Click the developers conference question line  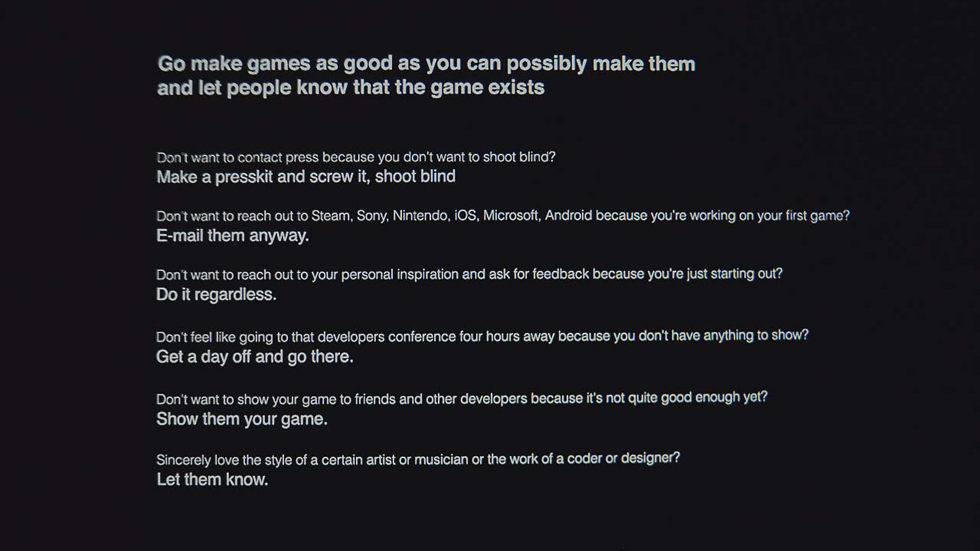coord(482,336)
